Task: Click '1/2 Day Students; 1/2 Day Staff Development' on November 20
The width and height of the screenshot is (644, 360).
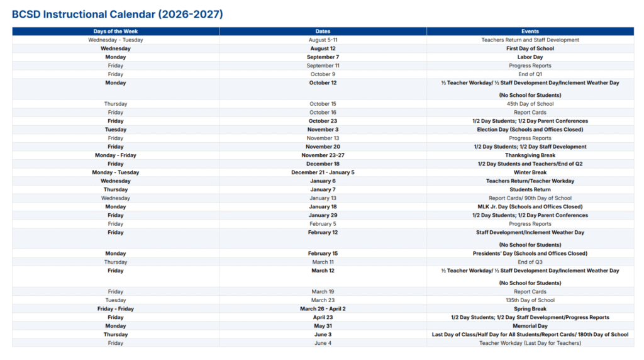Action: pos(530,147)
